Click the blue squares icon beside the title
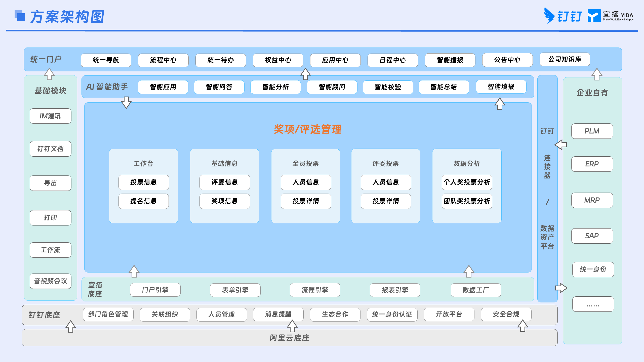The height and width of the screenshot is (362, 644). point(20,16)
